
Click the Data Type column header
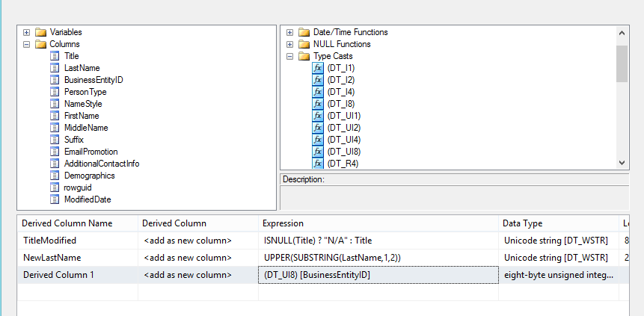[558, 223]
